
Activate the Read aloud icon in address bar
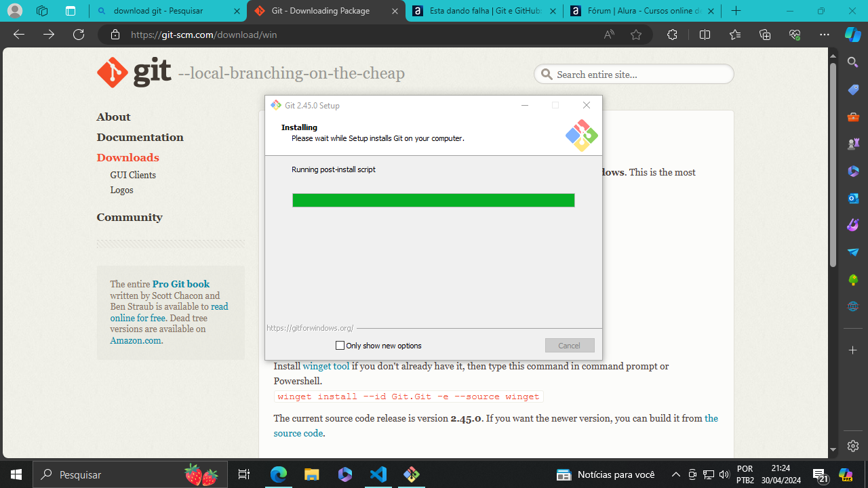[x=609, y=35]
